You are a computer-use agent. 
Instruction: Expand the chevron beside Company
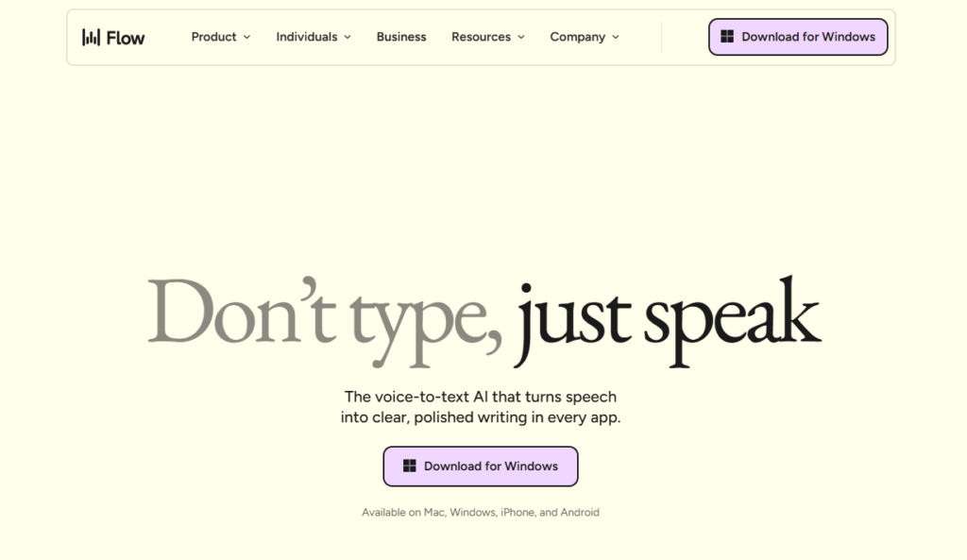coord(616,37)
